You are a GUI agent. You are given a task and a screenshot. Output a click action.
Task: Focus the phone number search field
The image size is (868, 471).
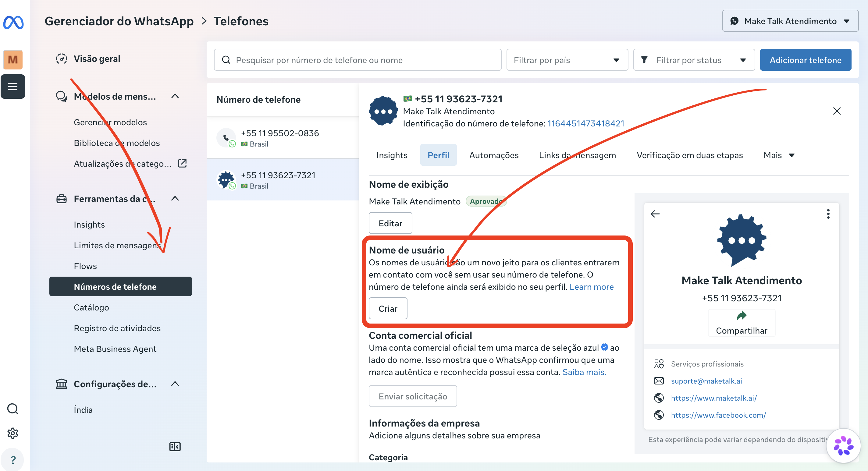click(x=358, y=60)
